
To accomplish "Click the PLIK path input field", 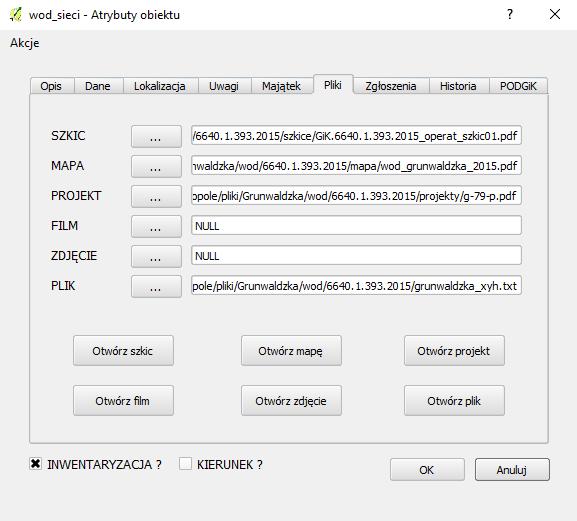I will [x=356, y=286].
